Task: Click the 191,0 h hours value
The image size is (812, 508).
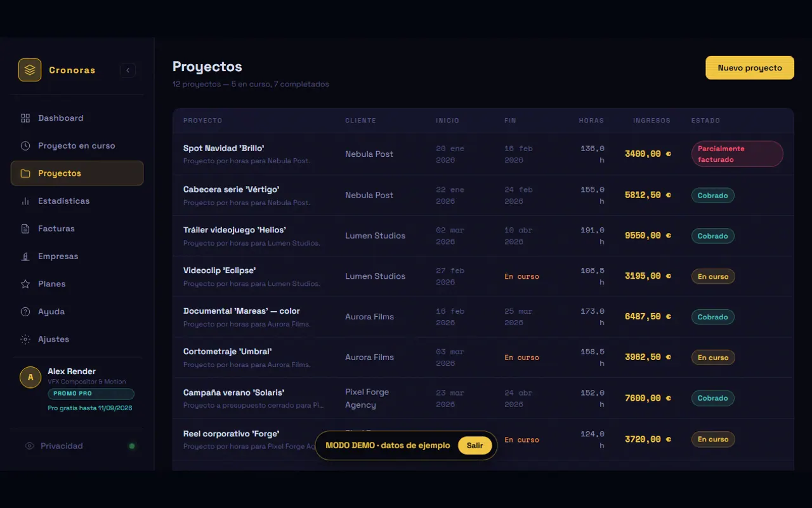Action: point(593,236)
